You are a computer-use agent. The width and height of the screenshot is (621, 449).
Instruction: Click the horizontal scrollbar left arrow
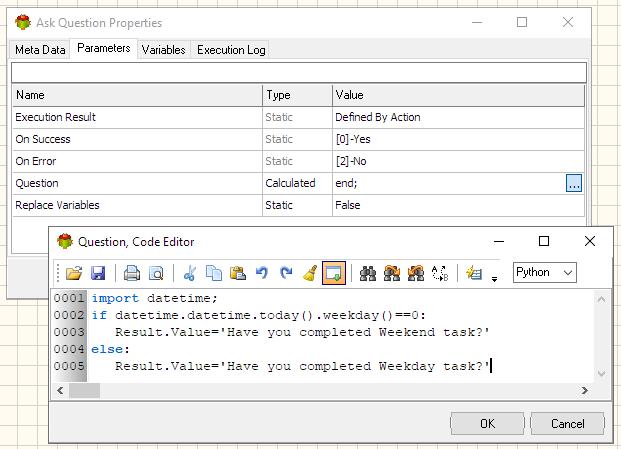(60, 391)
